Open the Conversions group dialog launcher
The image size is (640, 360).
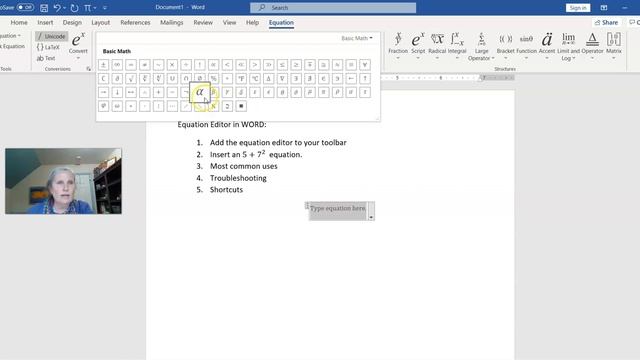tap(89, 69)
